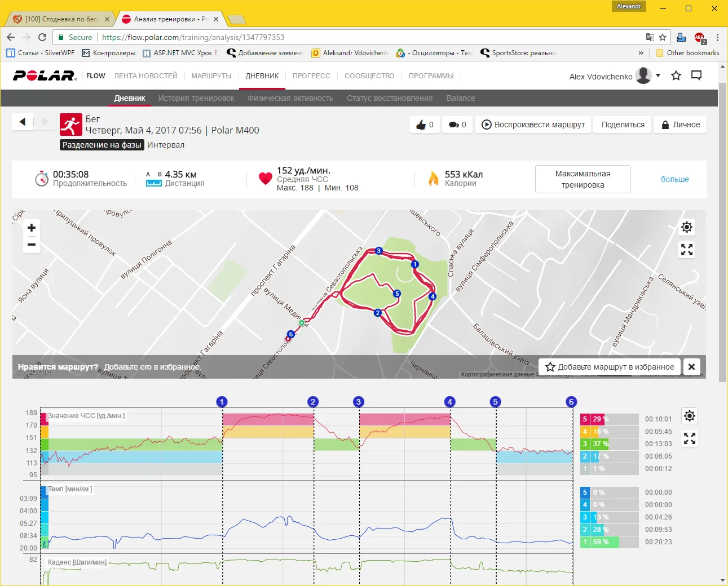Screen dimensions: 728x586
Task: Open the notifications chat icon in header
Action: (x=696, y=76)
